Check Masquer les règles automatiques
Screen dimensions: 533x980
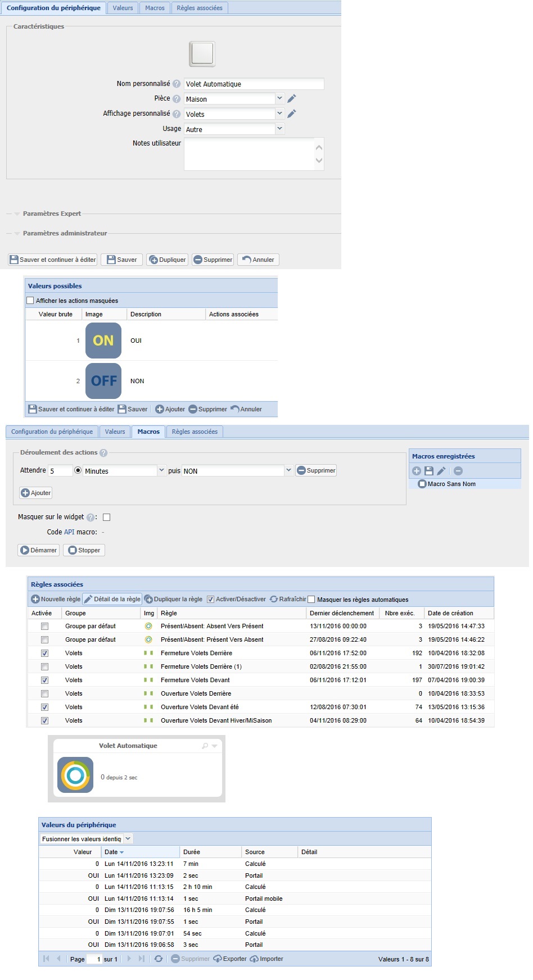311,600
